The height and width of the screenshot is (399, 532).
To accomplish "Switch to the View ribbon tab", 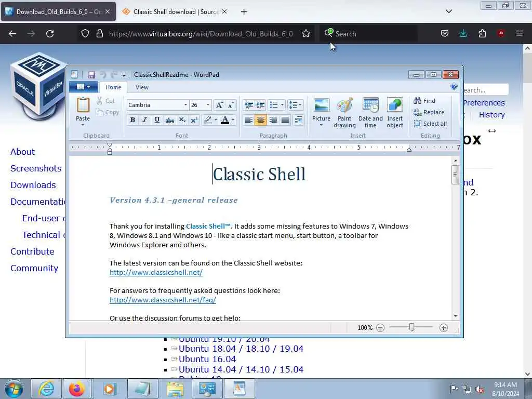I will coord(142,87).
